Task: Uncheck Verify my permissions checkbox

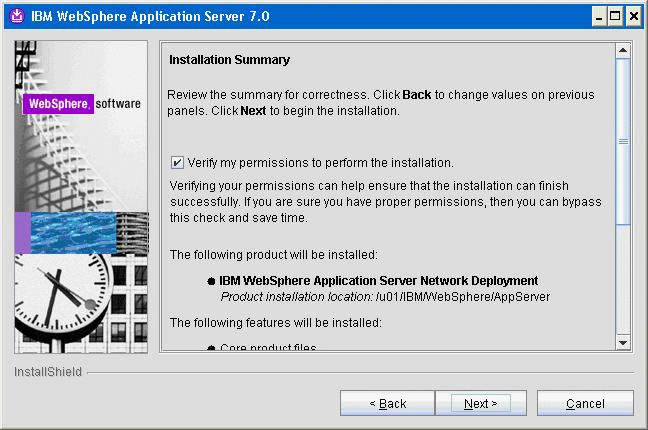Action: click(177, 162)
